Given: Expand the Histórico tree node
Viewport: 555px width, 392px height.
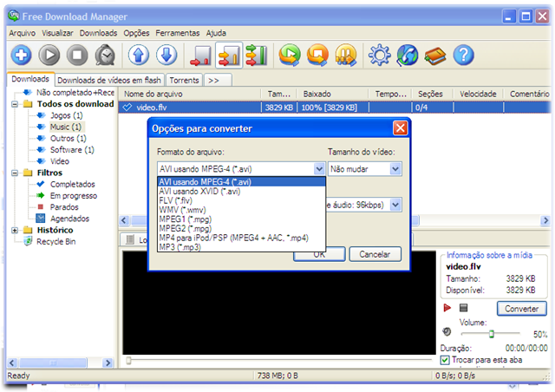Looking at the screenshot, I should [15, 230].
